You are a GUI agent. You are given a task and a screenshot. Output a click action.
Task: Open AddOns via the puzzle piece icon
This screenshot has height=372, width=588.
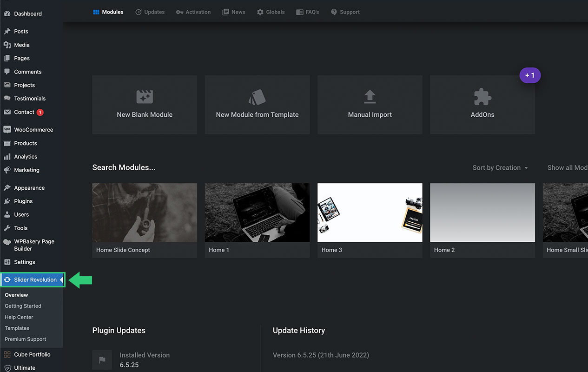tap(482, 97)
